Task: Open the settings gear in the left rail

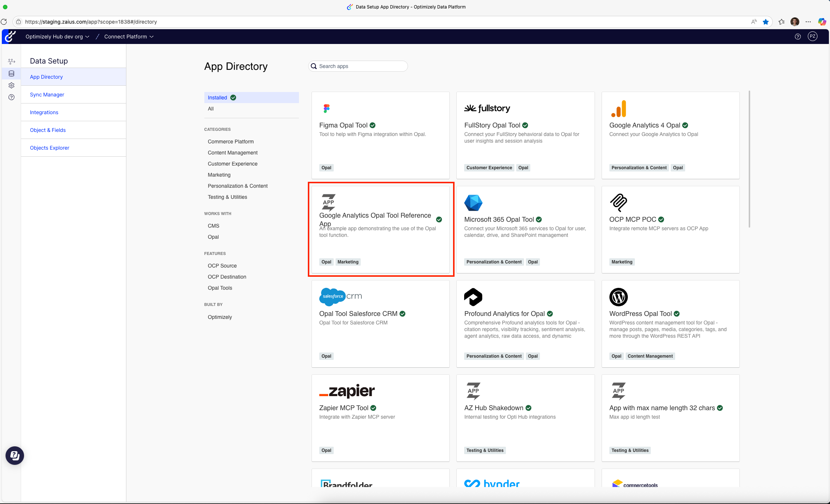Action: (x=11, y=85)
